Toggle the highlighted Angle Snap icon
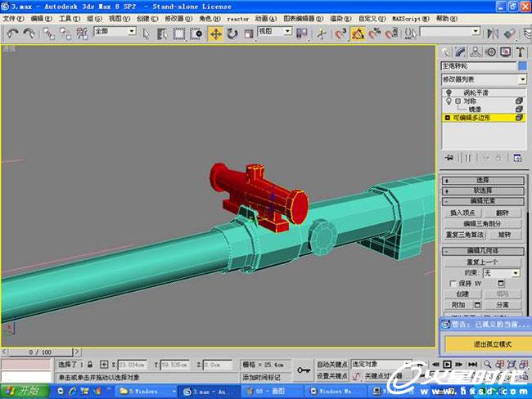Viewport: 532px width, 399px height. [x=358, y=34]
